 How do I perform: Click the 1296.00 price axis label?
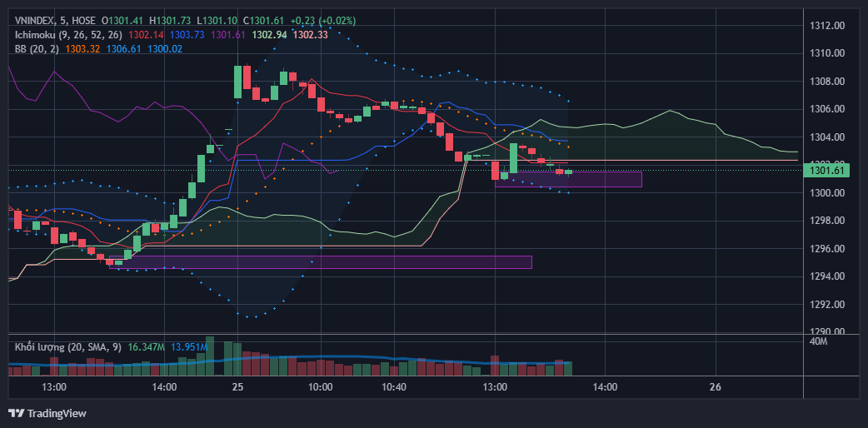(x=827, y=249)
